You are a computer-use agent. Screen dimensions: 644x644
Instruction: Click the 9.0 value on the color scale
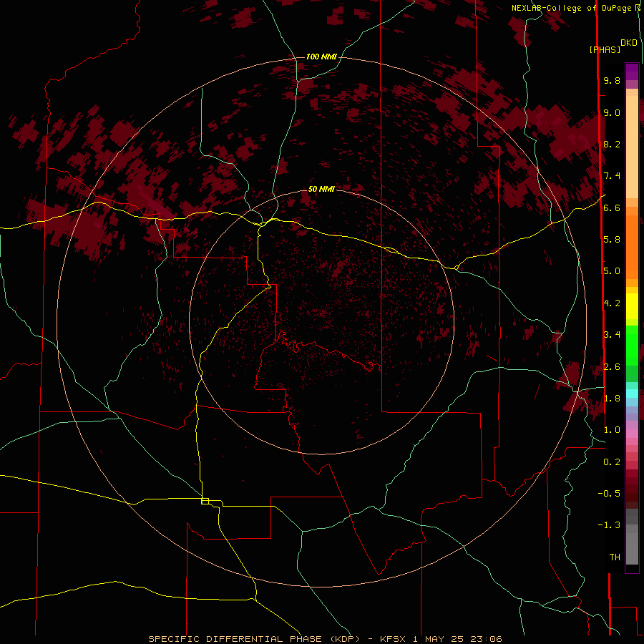tap(612, 112)
